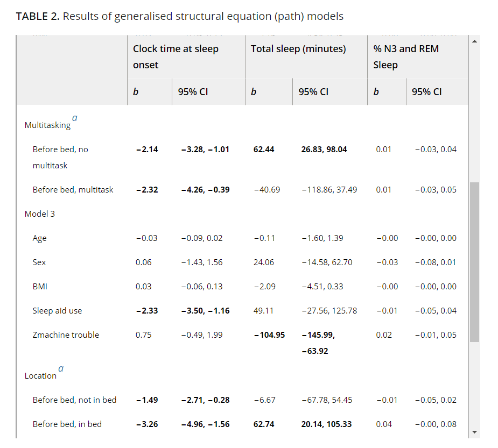
Task: Open footnote 'a' next to Multitasking
Action: [x=74, y=117]
